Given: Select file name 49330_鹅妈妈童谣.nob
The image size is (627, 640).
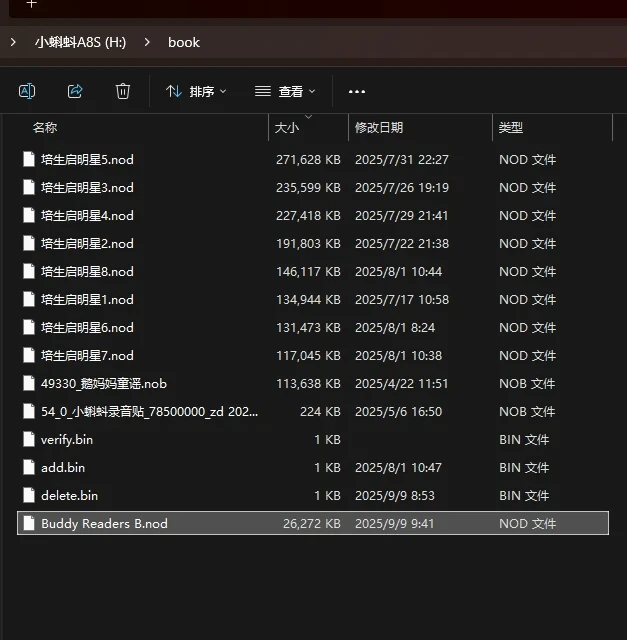Looking at the screenshot, I should tap(104, 384).
